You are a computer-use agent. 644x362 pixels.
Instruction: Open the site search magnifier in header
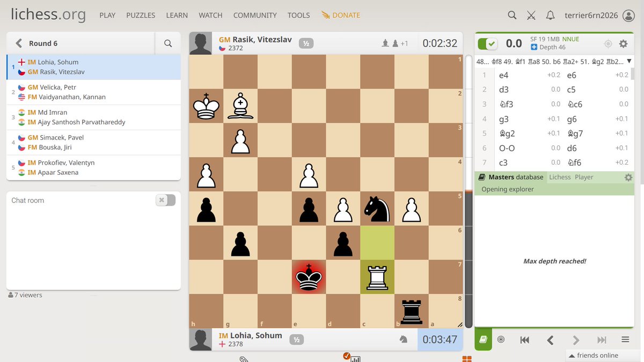tap(512, 16)
